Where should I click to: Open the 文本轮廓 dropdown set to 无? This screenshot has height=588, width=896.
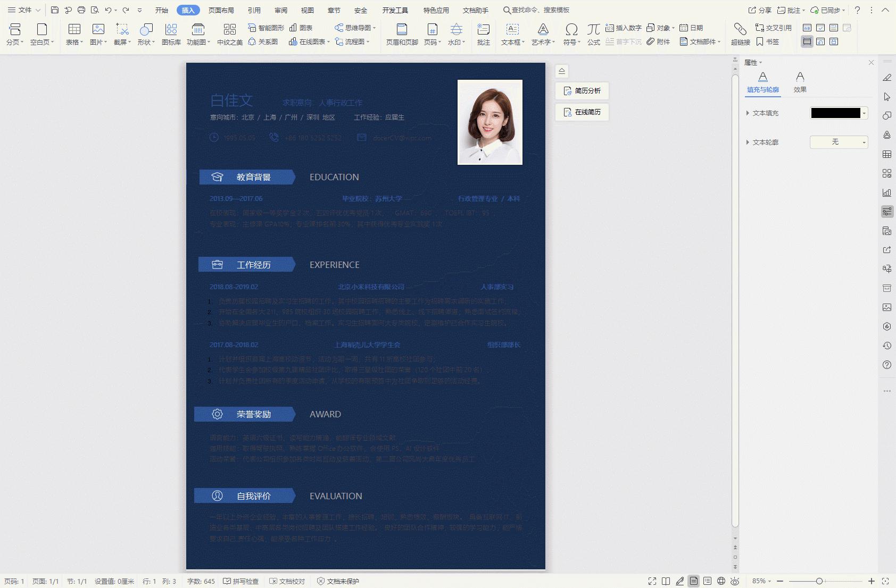tap(839, 142)
